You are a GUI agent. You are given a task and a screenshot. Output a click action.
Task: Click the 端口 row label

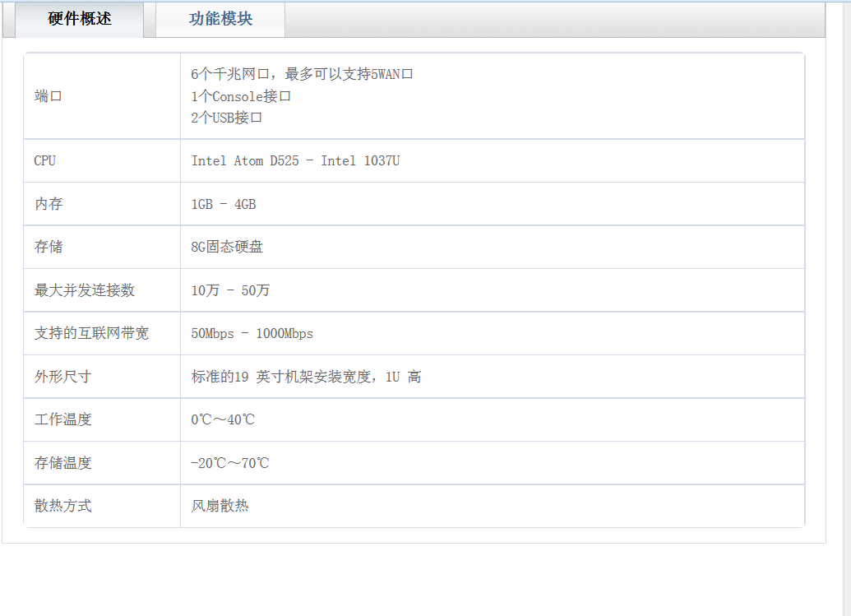click(x=49, y=96)
